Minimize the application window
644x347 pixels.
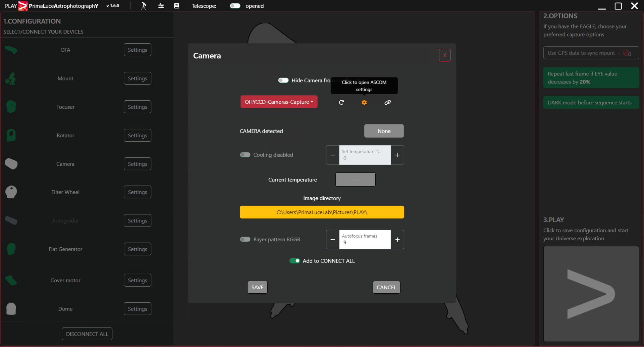pyautogui.click(x=602, y=8)
